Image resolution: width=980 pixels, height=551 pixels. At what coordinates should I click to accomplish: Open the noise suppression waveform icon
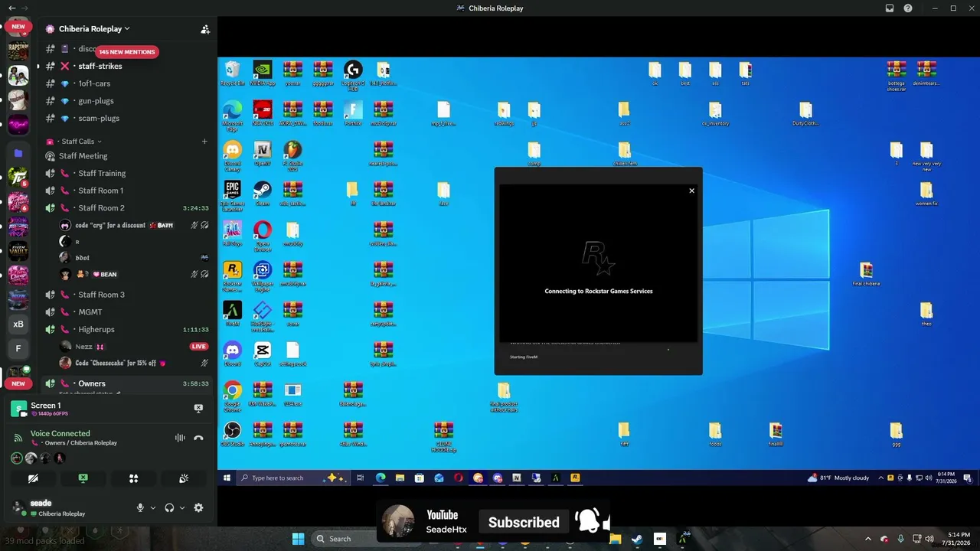click(180, 438)
